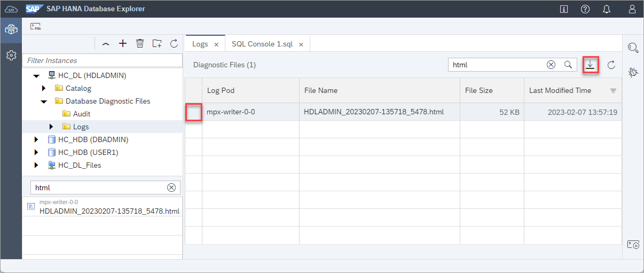Expand HC_DL_Files node
This screenshot has height=273, width=644.
click(37, 165)
